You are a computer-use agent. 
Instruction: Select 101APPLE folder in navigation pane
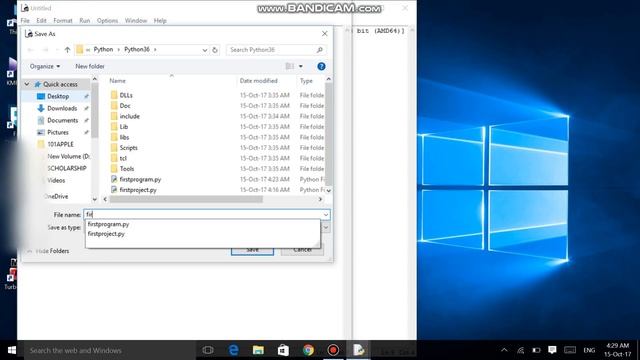[60, 144]
